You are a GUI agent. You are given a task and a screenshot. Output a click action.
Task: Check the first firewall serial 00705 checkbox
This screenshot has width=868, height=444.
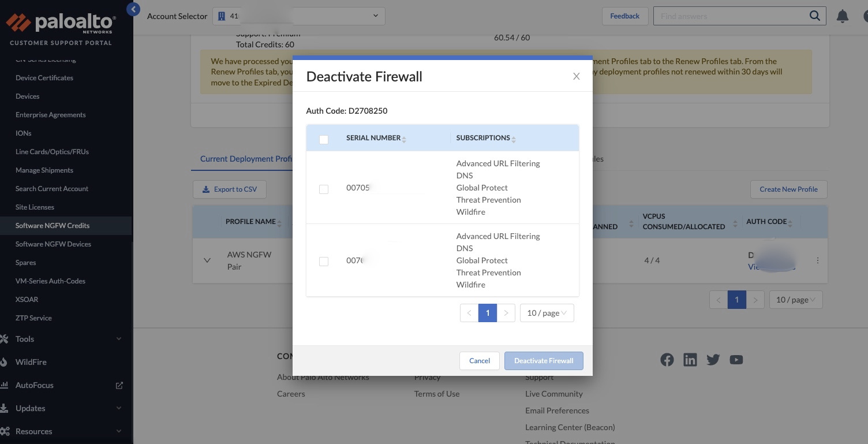point(324,189)
